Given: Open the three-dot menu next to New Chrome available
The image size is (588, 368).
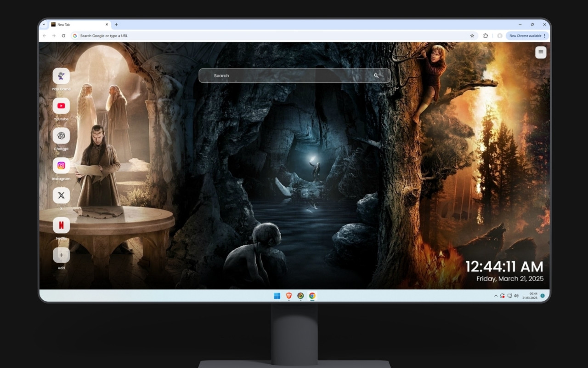Looking at the screenshot, I should pos(546,35).
